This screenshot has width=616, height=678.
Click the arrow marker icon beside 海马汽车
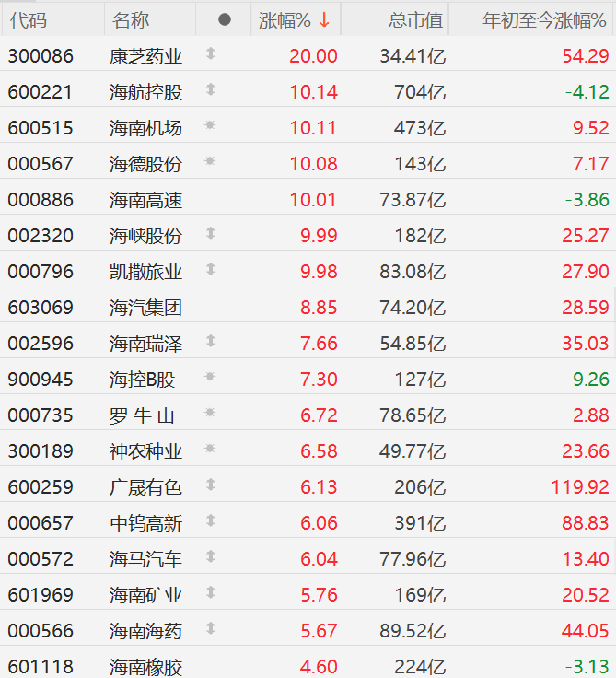click(x=211, y=556)
